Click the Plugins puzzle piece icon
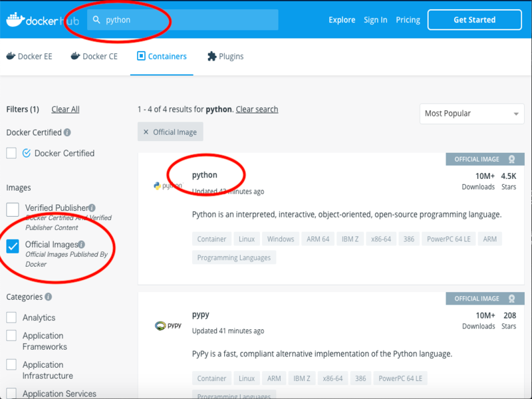Viewport: 532px width, 399px height. 211,57
